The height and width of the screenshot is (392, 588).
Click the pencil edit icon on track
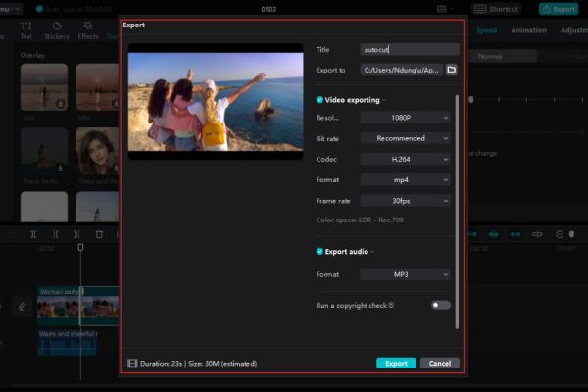pyautogui.click(x=22, y=307)
